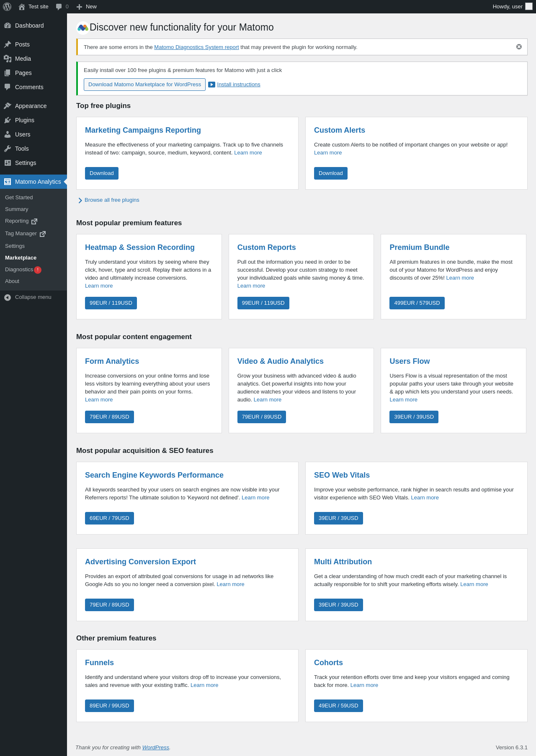Image resolution: width=536 pixels, height=756 pixels.
Task: Click Download Matomo Marketplace for WordPress
Action: (x=144, y=85)
